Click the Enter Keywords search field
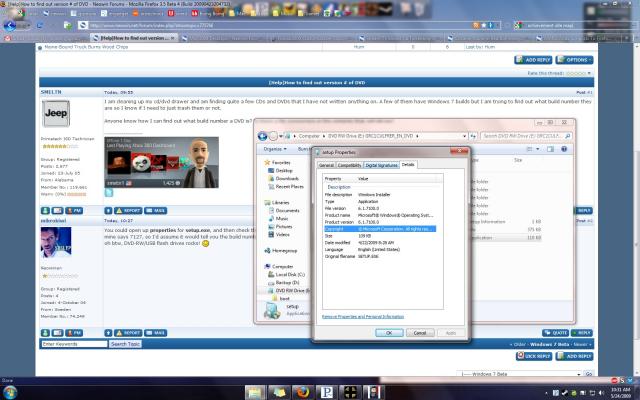Screen dimensions: 640x400 74,344
